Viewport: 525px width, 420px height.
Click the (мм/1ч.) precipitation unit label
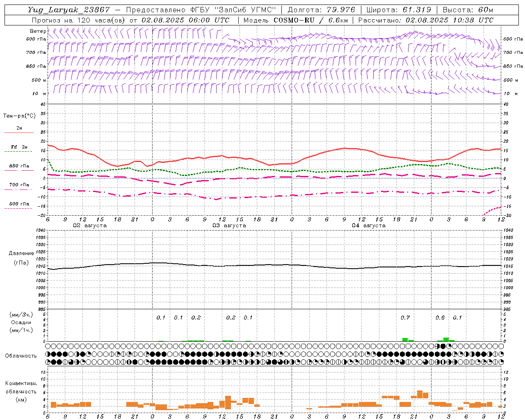[x=21, y=330]
